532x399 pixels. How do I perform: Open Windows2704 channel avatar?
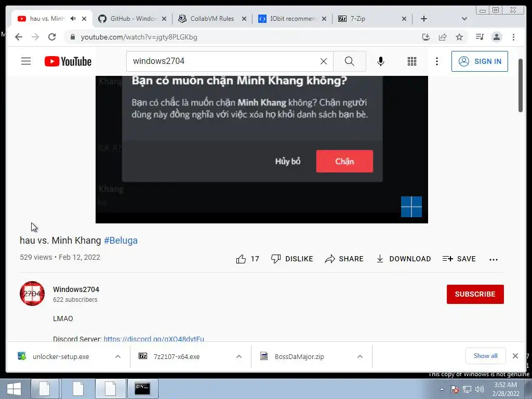click(32, 294)
